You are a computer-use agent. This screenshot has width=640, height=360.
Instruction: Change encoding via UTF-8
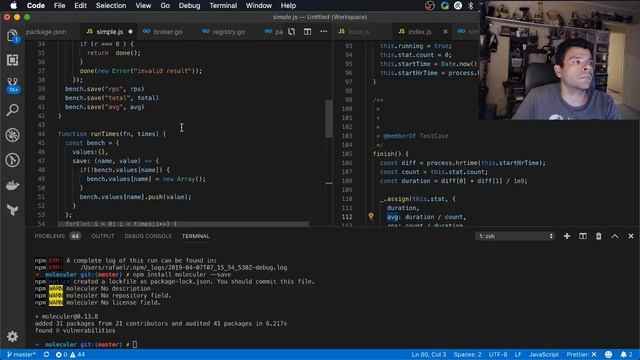pos(498,354)
